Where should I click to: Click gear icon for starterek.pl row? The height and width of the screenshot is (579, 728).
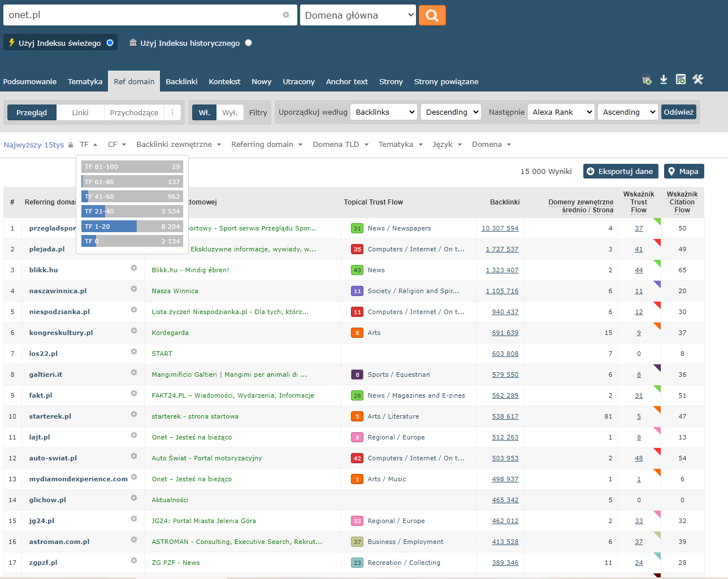(x=134, y=414)
